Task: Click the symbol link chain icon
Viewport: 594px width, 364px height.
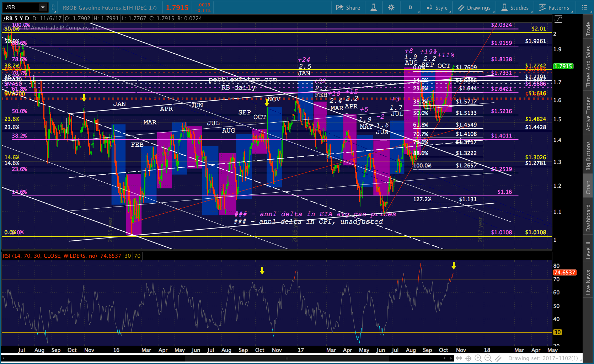Action: click(53, 7)
